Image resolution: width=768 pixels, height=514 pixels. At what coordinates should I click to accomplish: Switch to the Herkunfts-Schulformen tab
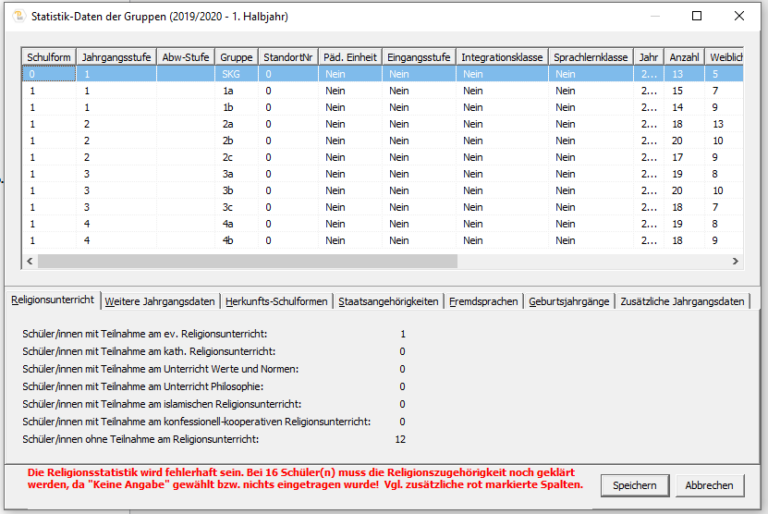[x=277, y=301]
